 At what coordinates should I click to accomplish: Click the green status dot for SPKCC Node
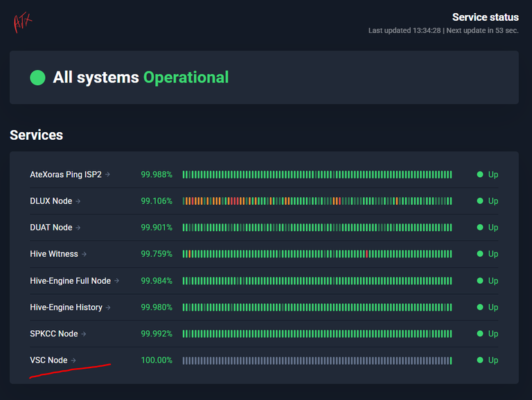coord(480,334)
